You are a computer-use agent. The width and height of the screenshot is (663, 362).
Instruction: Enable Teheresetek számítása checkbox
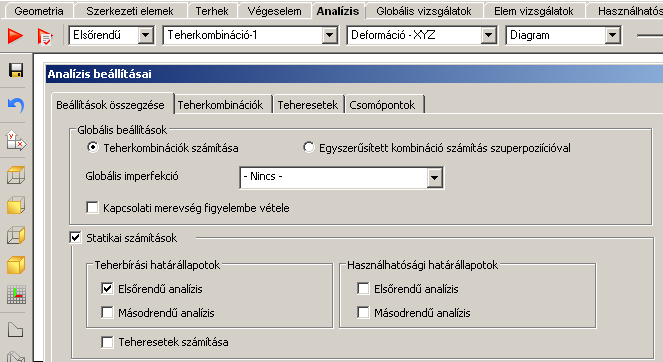pos(107,342)
